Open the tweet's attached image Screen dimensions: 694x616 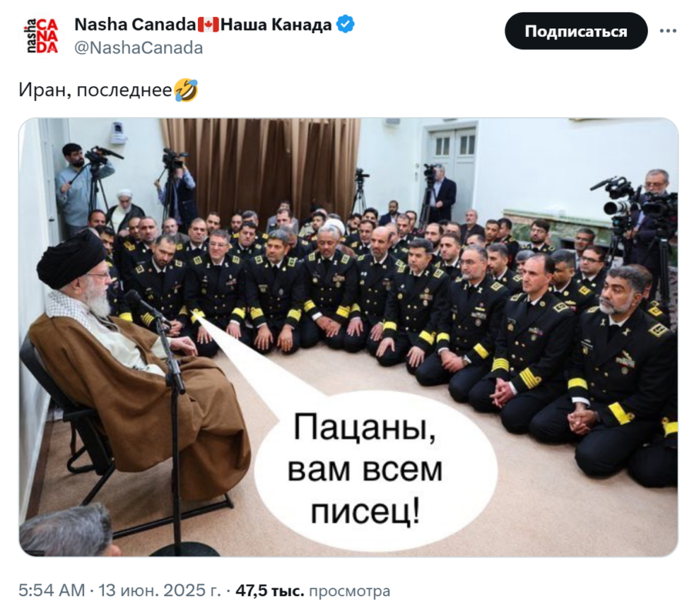pos(348,336)
